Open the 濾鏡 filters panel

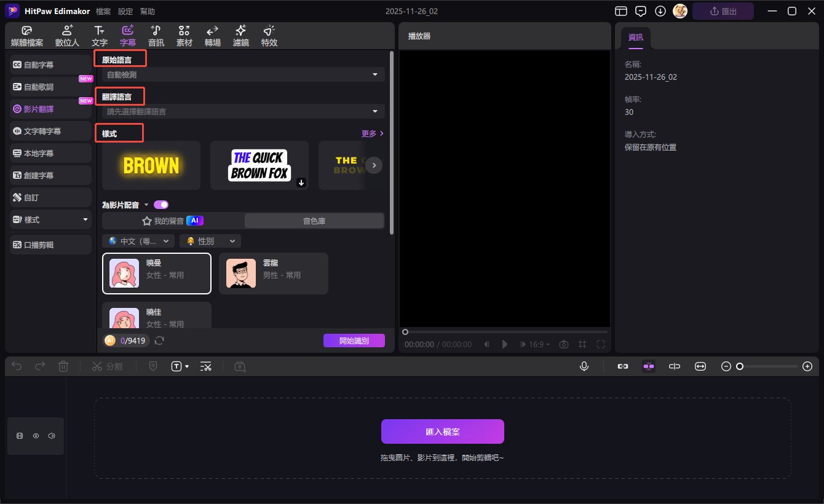pyautogui.click(x=240, y=36)
